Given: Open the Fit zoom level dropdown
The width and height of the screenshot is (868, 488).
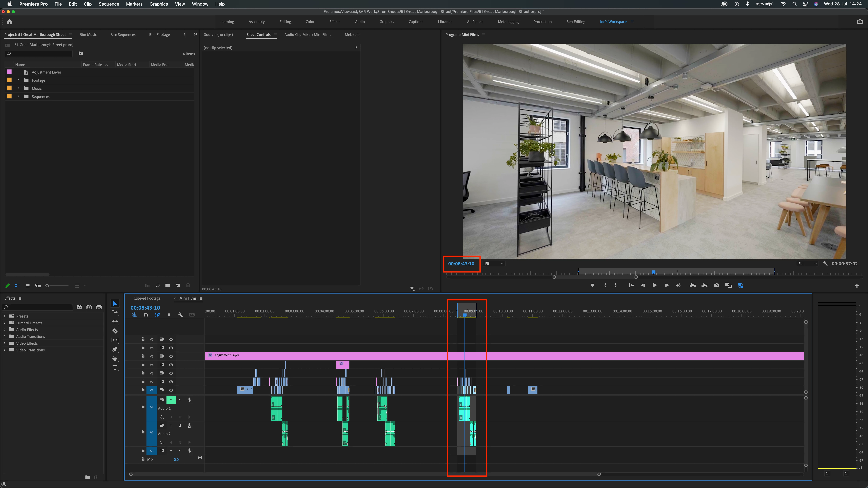Looking at the screenshot, I should (494, 264).
